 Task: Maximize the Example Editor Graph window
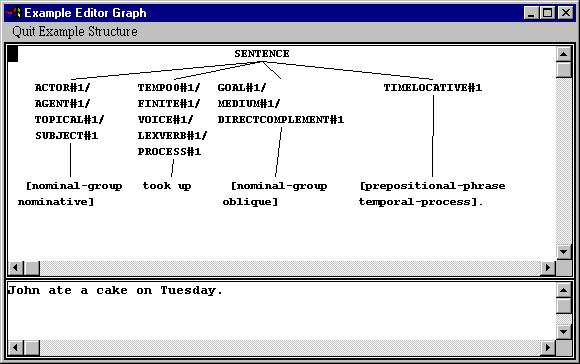tap(548, 13)
